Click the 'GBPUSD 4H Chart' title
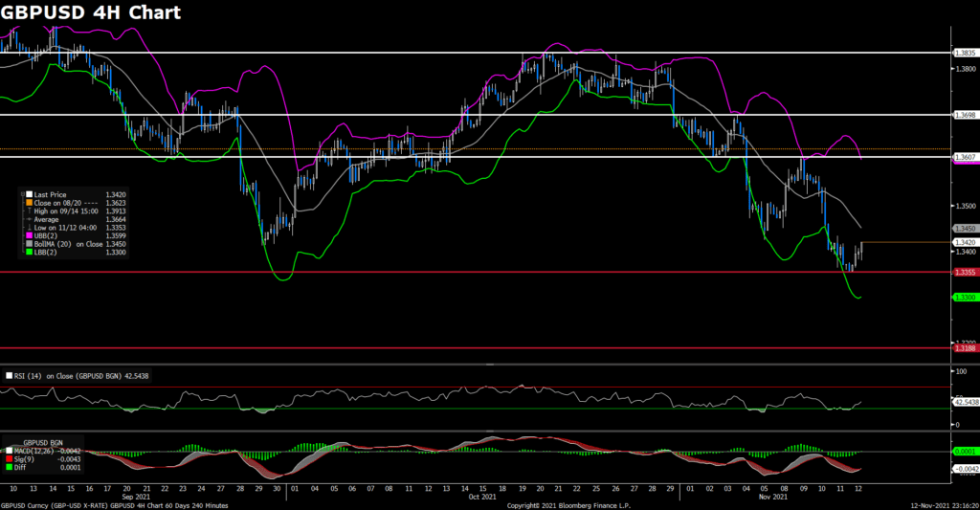The height and width of the screenshot is (510, 980). point(91,12)
